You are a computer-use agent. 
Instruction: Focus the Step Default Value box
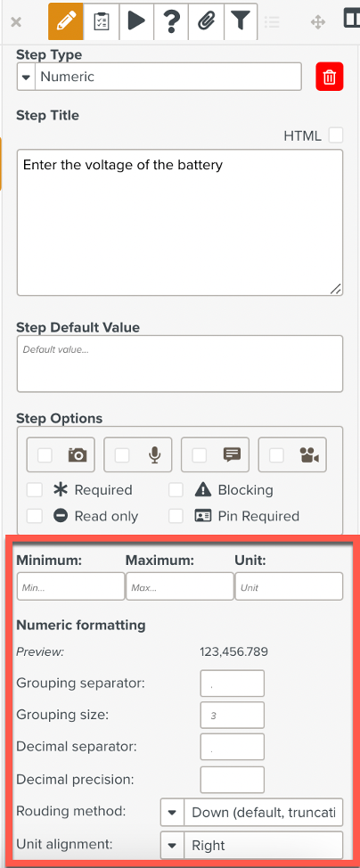pyautogui.click(x=180, y=364)
